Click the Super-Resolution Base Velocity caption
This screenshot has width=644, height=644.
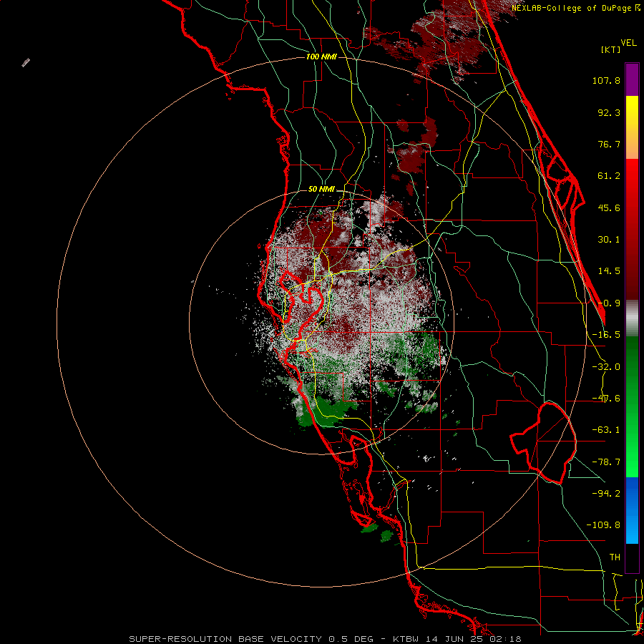(325, 639)
